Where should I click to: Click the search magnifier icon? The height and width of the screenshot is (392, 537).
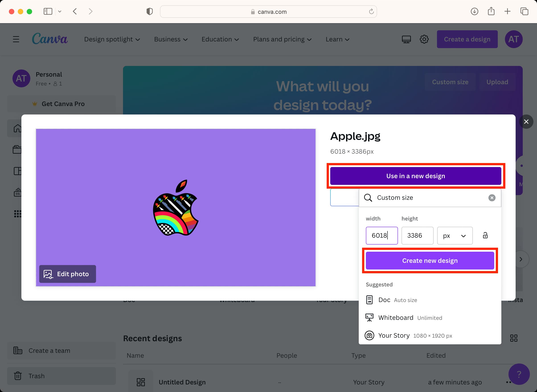[x=368, y=198]
